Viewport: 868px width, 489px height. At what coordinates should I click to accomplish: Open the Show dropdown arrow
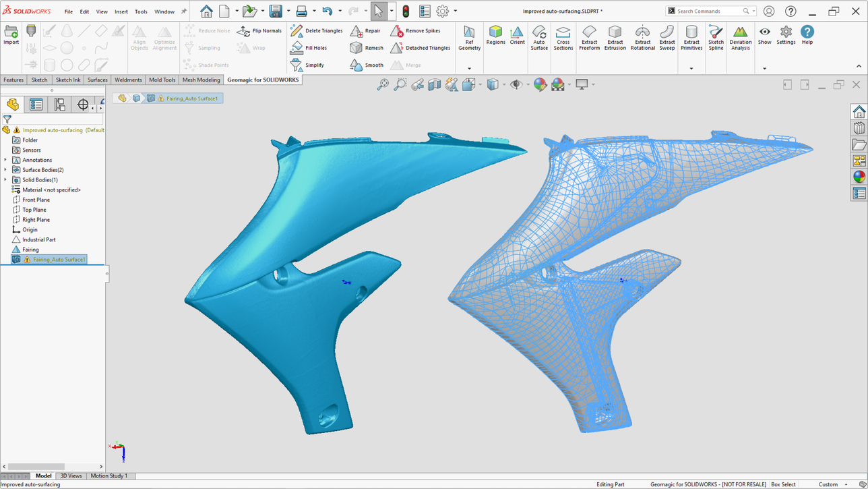[x=764, y=68]
